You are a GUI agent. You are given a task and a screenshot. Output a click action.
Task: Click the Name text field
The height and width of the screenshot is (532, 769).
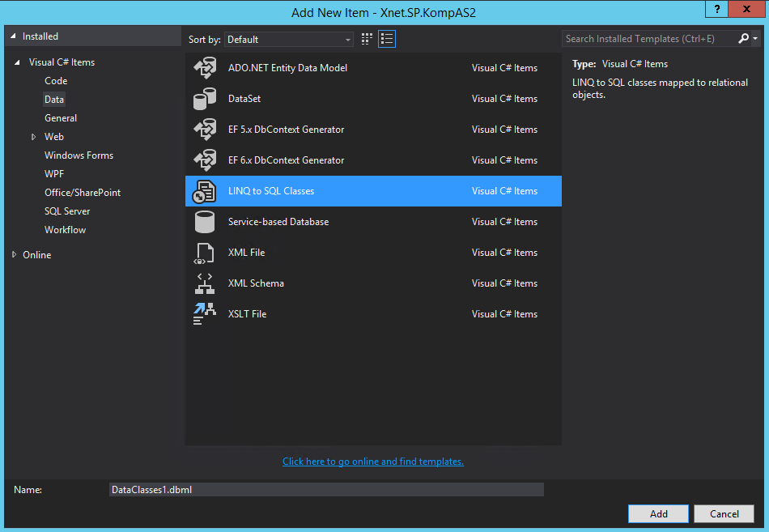click(x=325, y=490)
